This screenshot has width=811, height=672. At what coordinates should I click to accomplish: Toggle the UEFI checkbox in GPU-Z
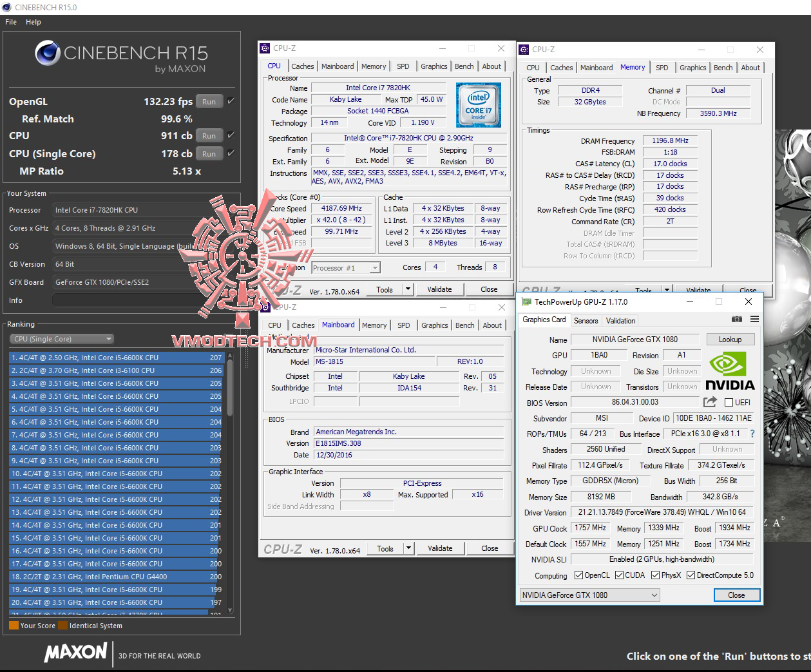pos(729,403)
